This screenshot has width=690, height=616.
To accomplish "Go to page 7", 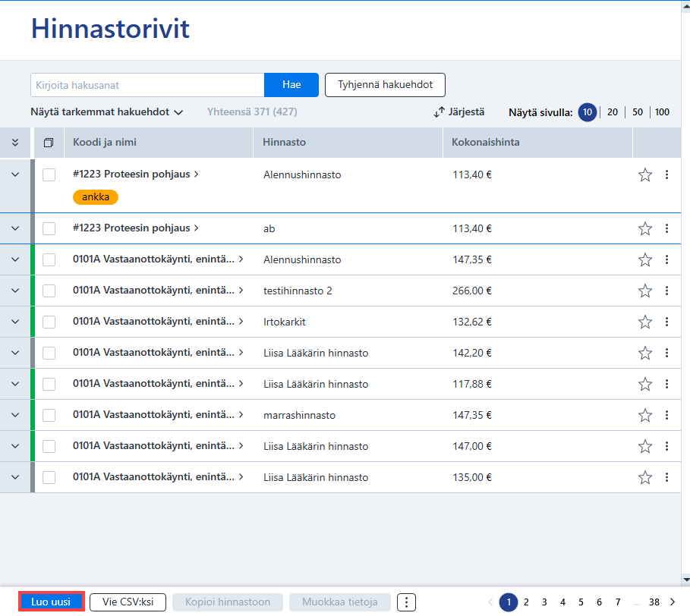I will (x=618, y=602).
